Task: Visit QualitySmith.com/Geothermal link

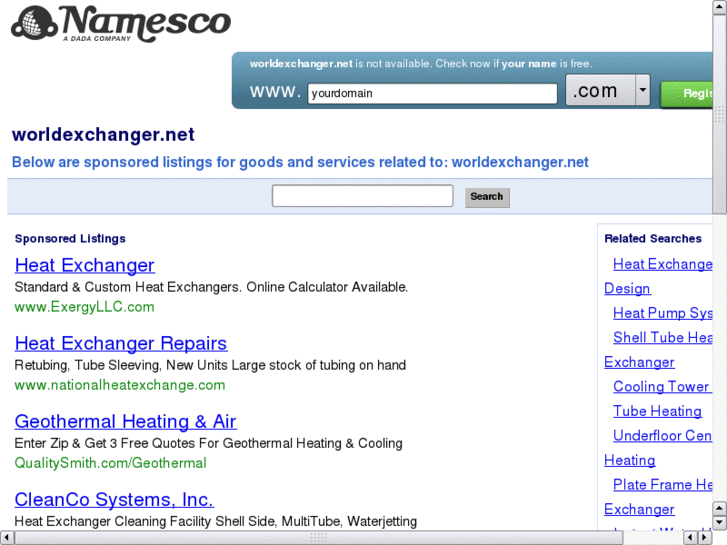Action: click(111, 463)
